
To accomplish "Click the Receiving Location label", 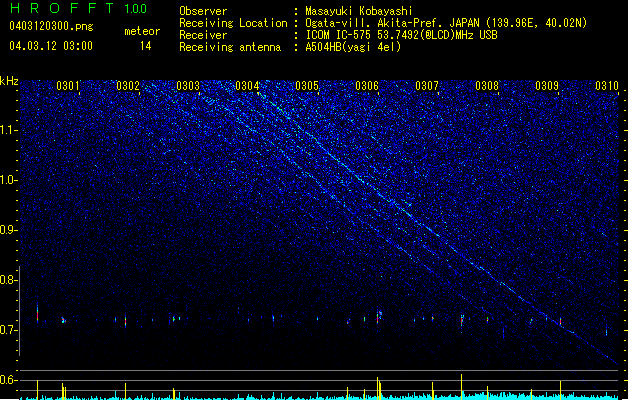I will pos(233,23).
